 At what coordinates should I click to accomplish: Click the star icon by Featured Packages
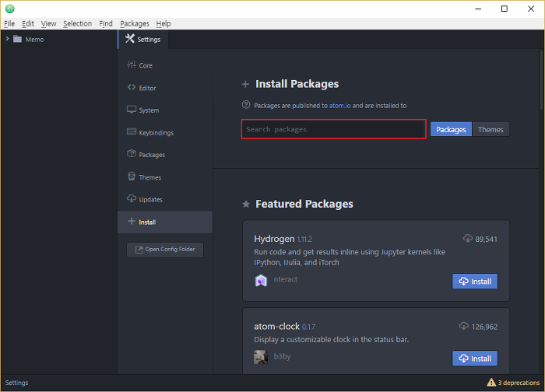(x=246, y=204)
